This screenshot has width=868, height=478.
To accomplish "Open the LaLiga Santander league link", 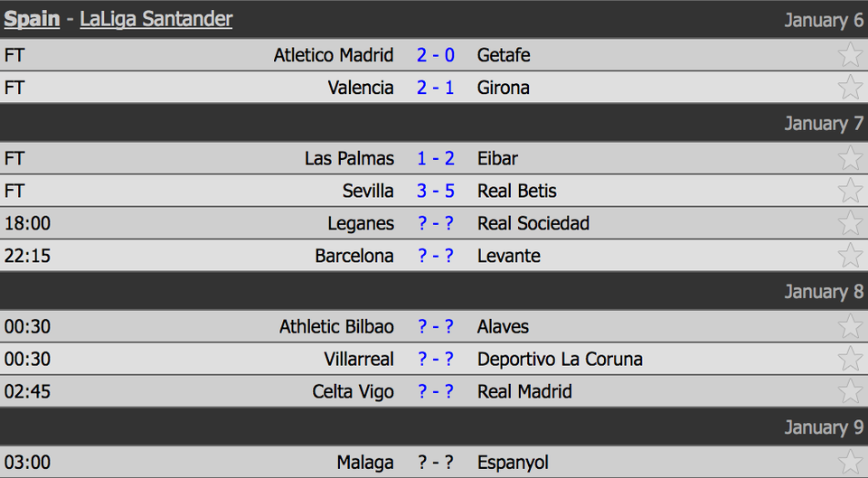I will click(x=156, y=19).
